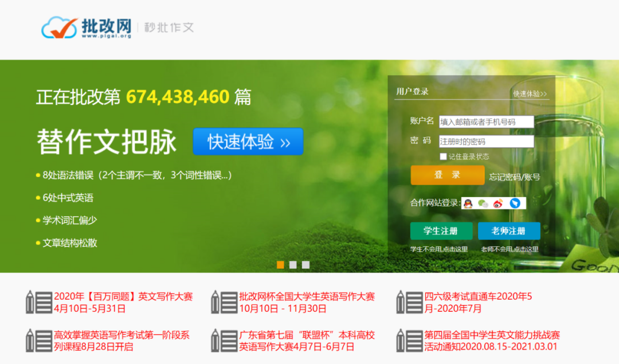
Task: Click document icon beside 高效掌握英语写作考试 news
Action: point(39,340)
